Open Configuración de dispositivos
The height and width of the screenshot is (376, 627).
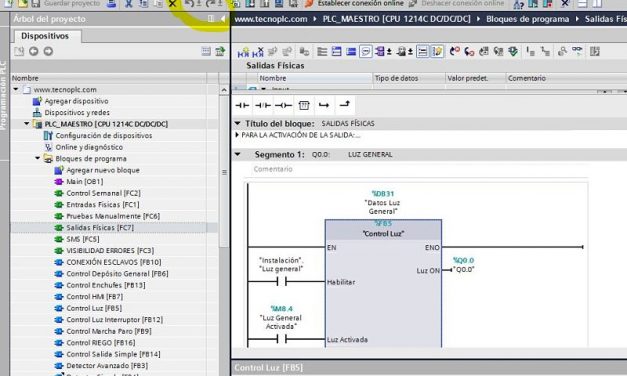pyautogui.click(x=104, y=136)
